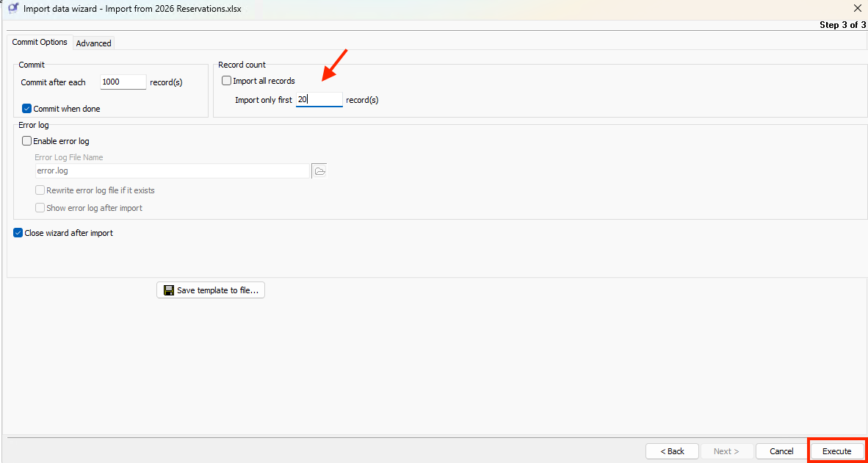This screenshot has height=463, width=868.
Task: Close the Import data wizard window
Action: [x=857, y=8]
